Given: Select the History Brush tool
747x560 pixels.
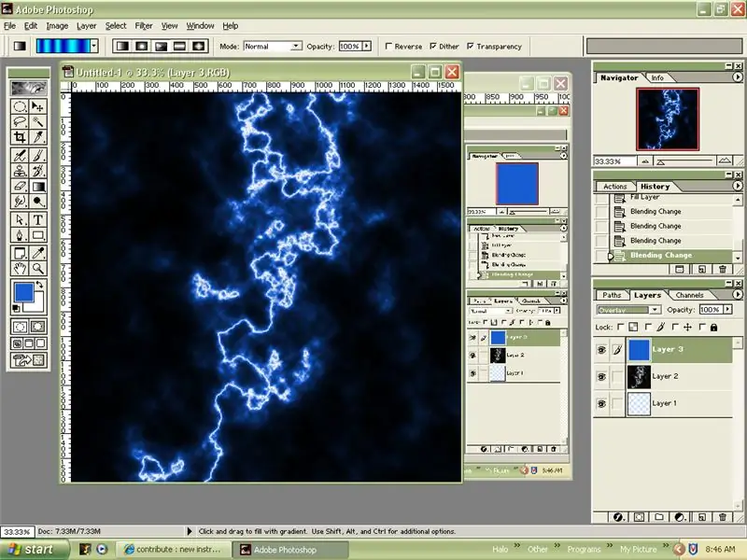Looking at the screenshot, I should point(38,171).
